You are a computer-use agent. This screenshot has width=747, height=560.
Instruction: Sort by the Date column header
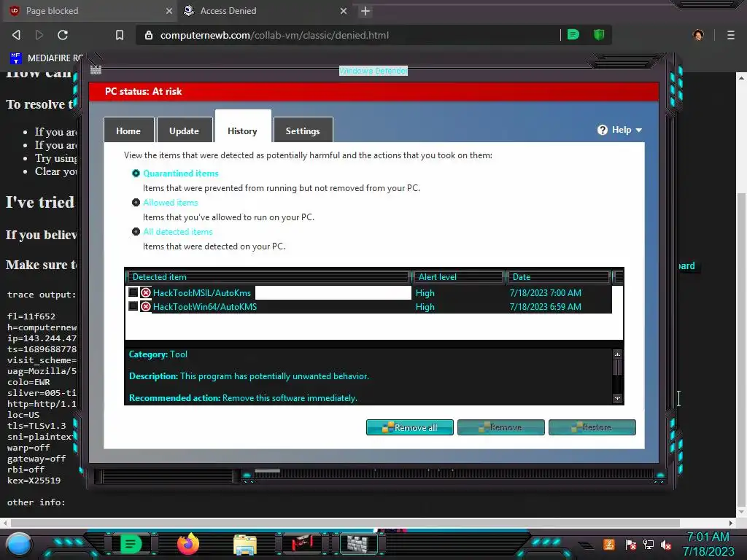tap(558, 276)
